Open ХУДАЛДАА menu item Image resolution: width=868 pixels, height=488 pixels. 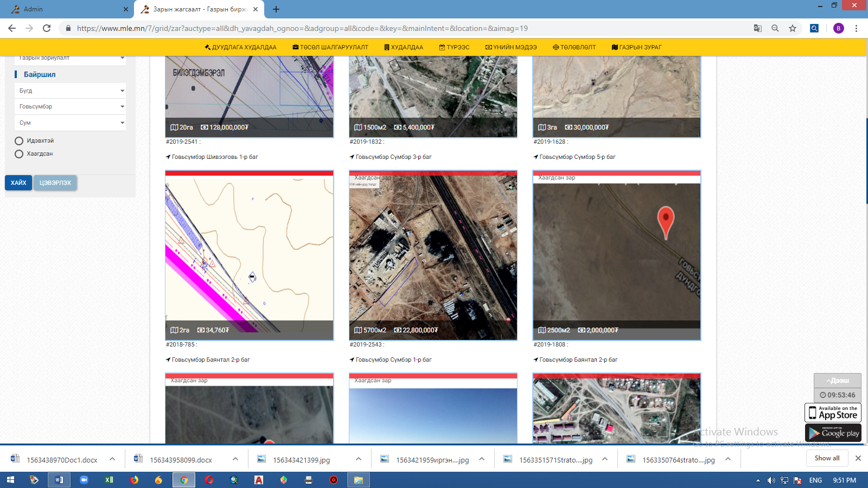(404, 47)
